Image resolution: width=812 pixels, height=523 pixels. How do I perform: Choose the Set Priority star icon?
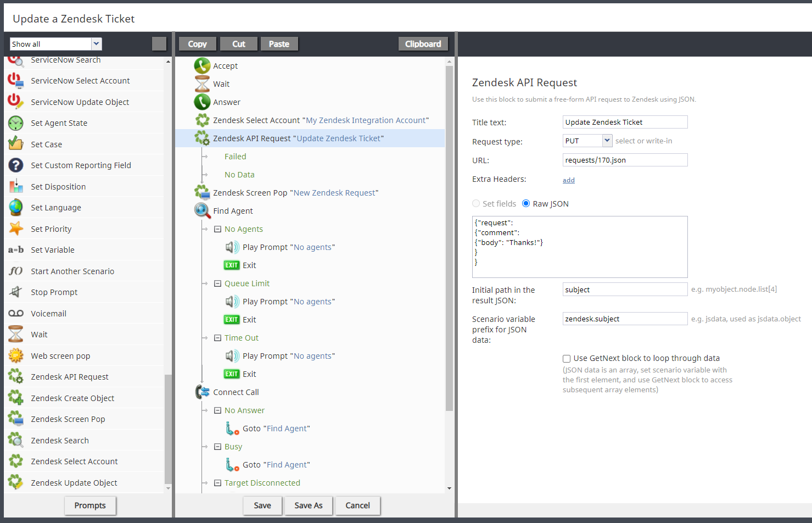pyautogui.click(x=15, y=229)
